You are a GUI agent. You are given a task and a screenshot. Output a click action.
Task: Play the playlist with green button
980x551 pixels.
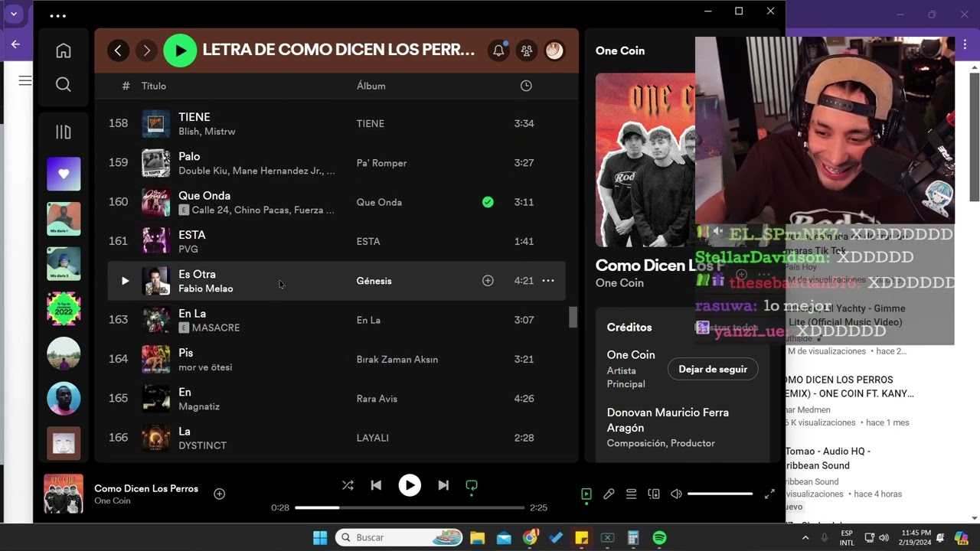(x=180, y=51)
